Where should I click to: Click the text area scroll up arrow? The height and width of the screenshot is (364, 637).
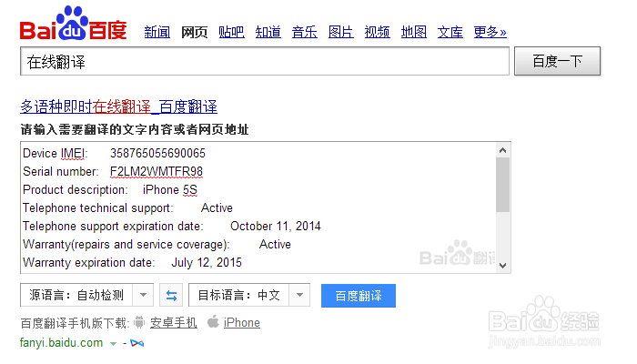502,150
